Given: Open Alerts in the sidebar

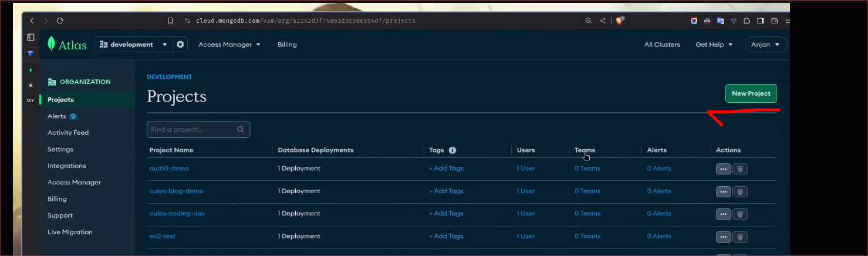Looking at the screenshot, I should 56,116.
